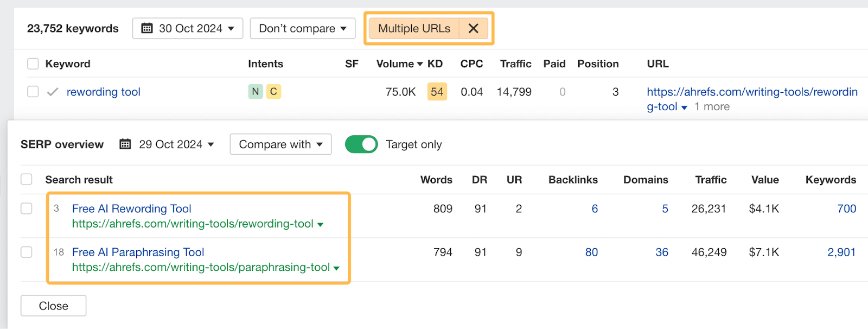
Task: Click the checkmark icon next to rewording tool
Action: click(x=53, y=92)
